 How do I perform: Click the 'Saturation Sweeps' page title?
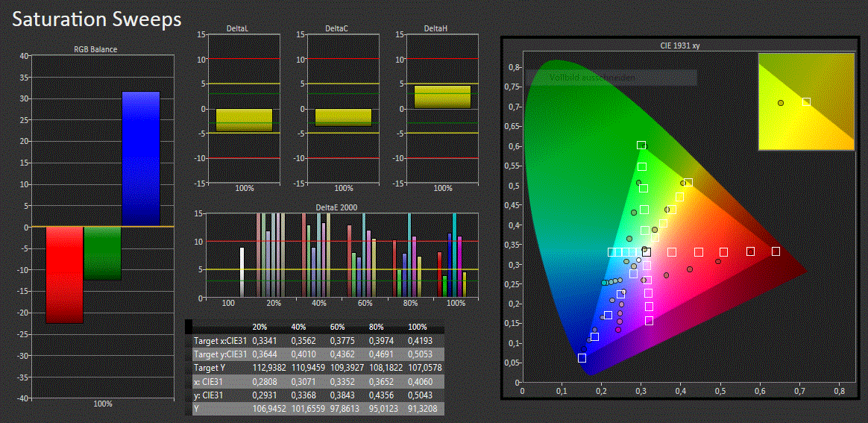(x=97, y=19)
